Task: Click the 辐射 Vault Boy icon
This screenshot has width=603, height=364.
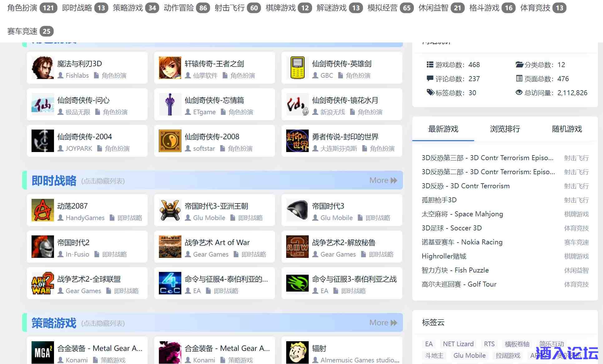Action: [x=297, y=352]
